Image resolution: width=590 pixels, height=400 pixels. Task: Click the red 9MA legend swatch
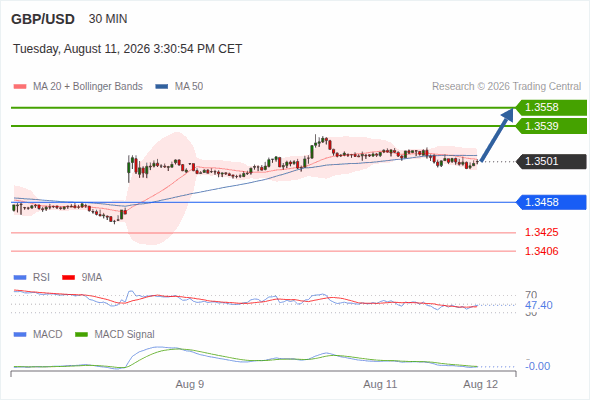(x=68, y=278)
